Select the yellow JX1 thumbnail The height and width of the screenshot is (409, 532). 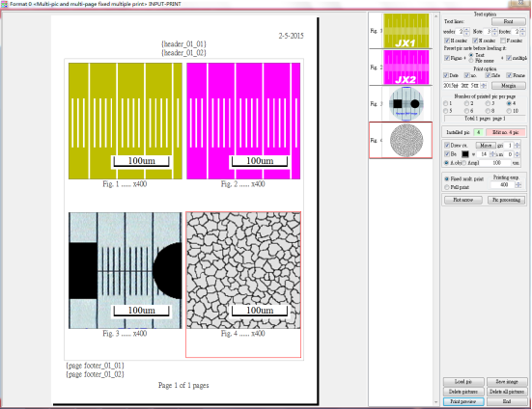(x=406, y=31)
